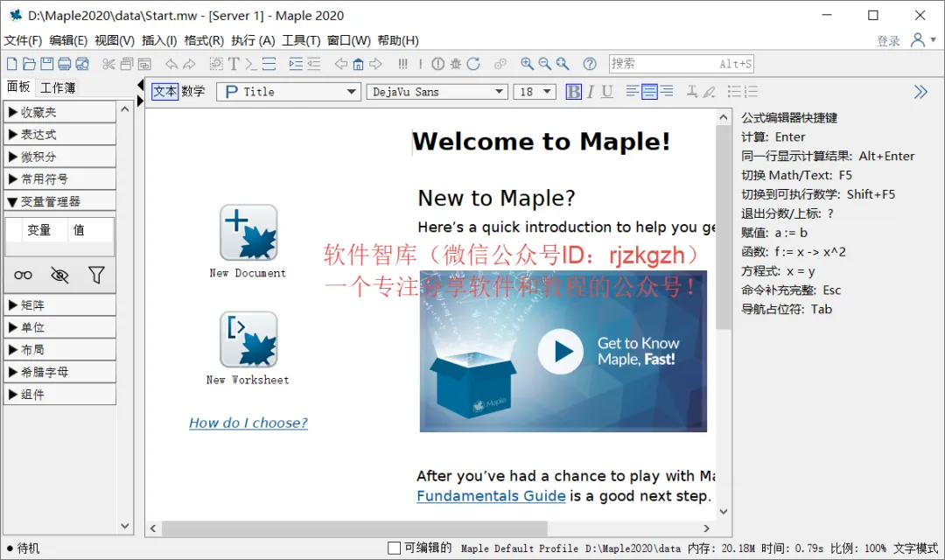Expand the 希腊字母 palette
The width and height of the screenshot is (945, 560).
click(59, 372)
